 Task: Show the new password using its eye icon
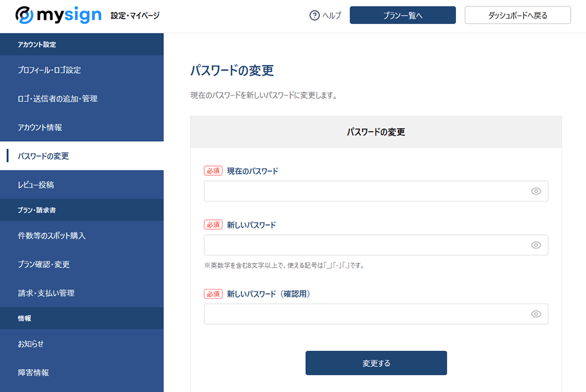tap(536, 245)
